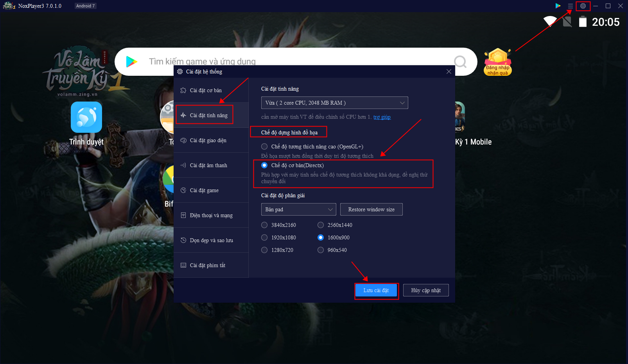Close the Cài đặt hệ thống dialog
The height and width of the screenshot is (364, 628).
coord(449,71)
